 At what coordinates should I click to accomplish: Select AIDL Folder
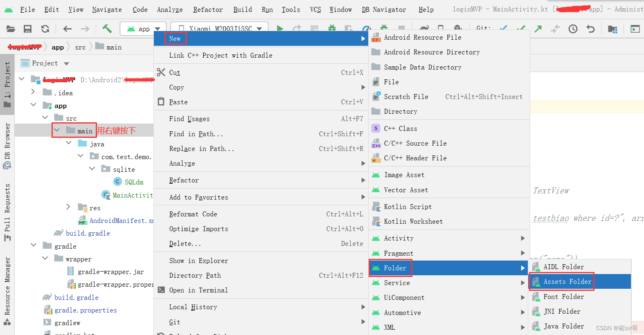click(580, 267)
